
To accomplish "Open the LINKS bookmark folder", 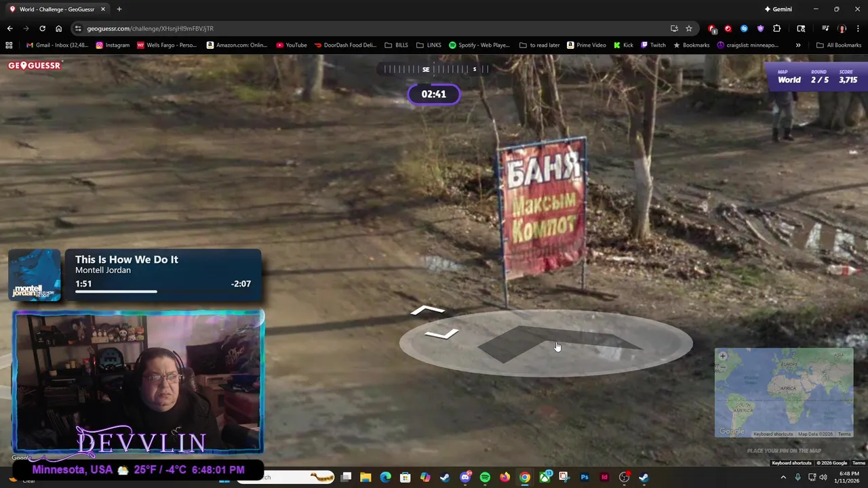I will [x=429, y=45].
